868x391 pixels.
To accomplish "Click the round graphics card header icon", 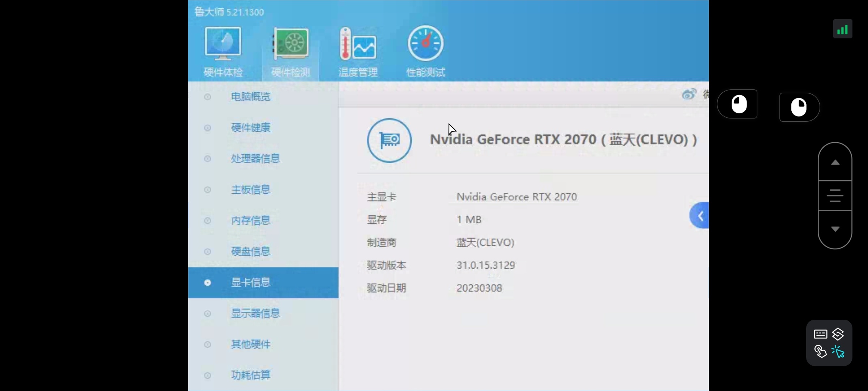I will point(390,140).
